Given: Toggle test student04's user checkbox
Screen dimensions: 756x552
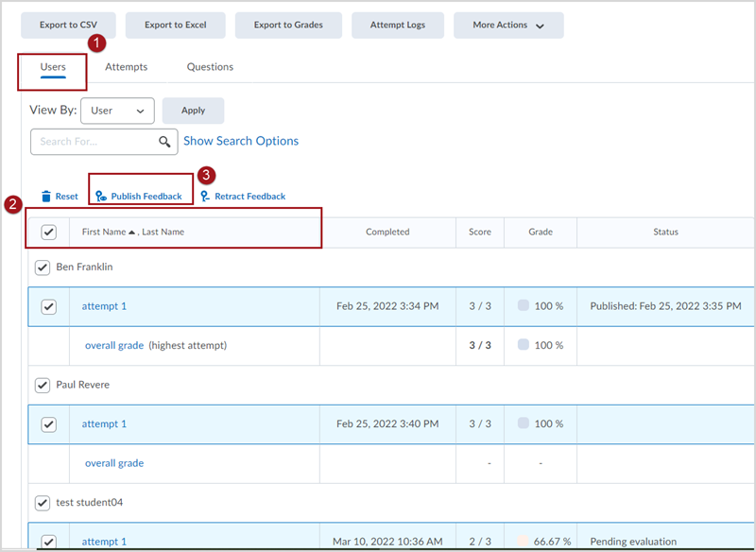Looking at the screenshot, I should pyautogui.click(x=43, y=503).
